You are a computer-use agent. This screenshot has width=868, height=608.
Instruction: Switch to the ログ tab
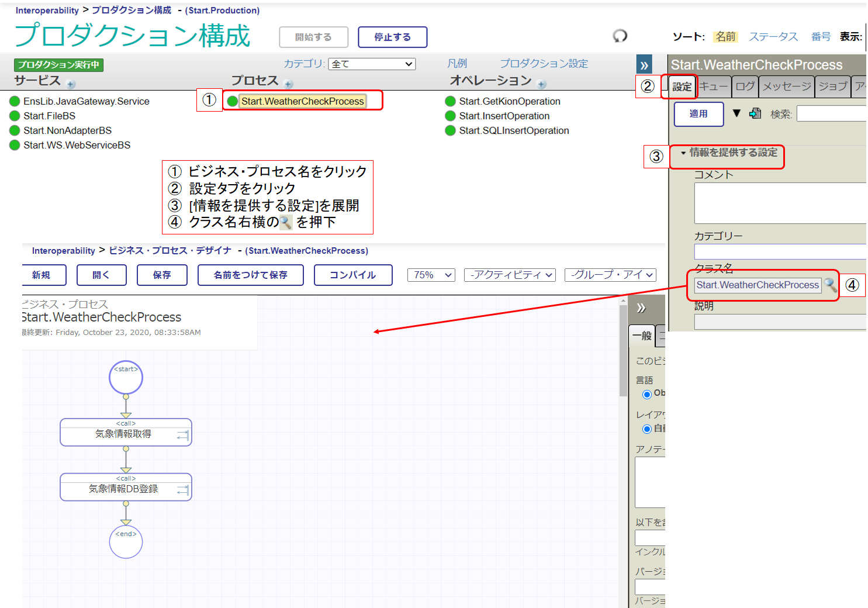745,87
